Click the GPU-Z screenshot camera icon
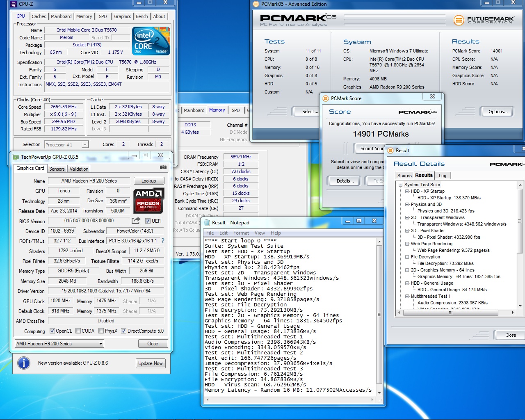 (163, 167)
